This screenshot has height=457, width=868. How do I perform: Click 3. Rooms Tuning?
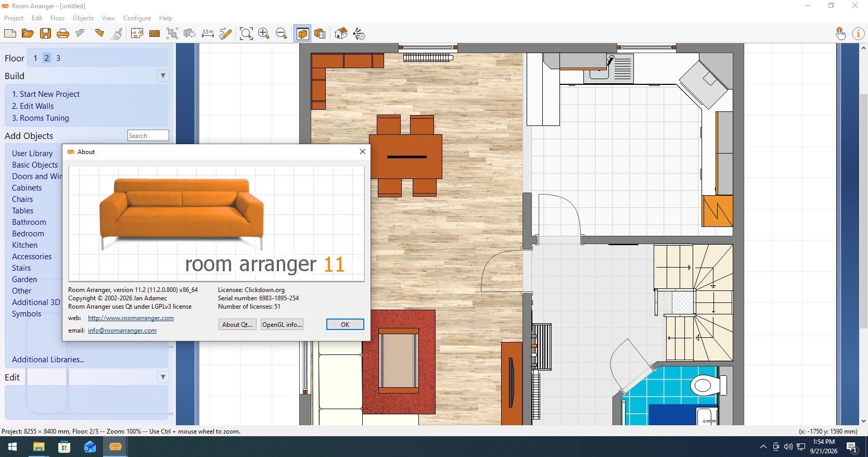[x=41, y=118]
